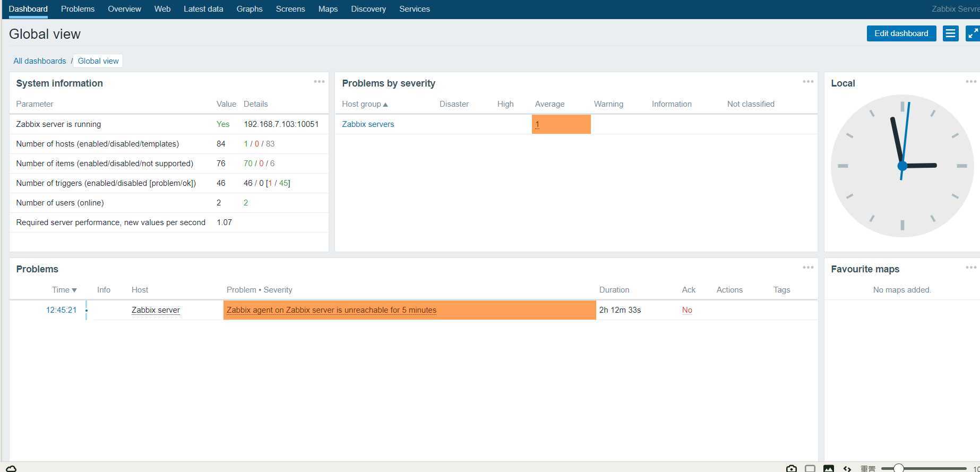Click the reset zoom label in status bar
Screen dimensions: 980x472
tap(868, 468)
